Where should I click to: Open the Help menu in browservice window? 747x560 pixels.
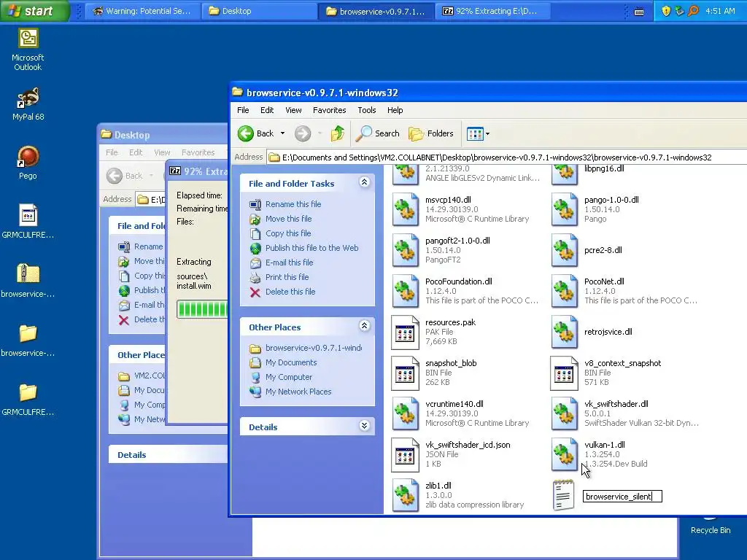(x=395, y=110)
